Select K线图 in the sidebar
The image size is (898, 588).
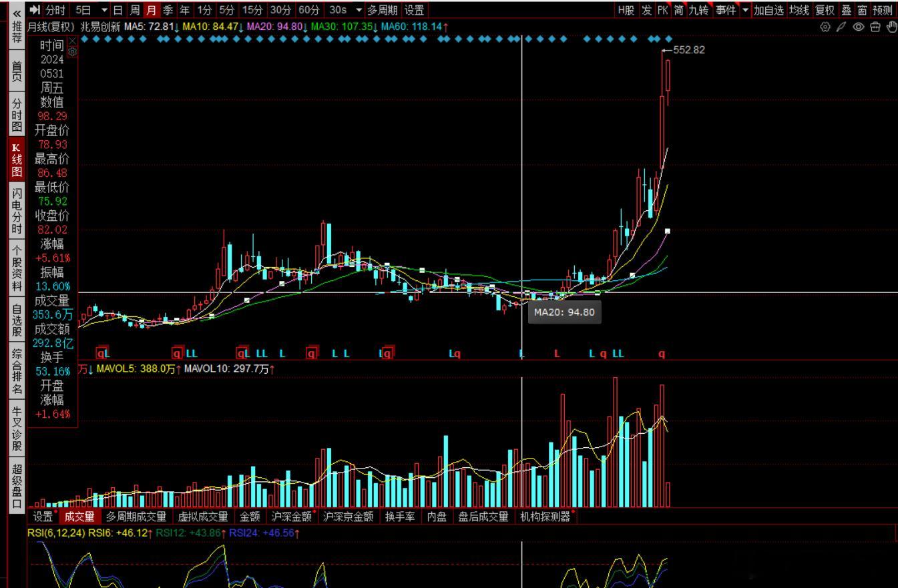[x=17, y=160]
